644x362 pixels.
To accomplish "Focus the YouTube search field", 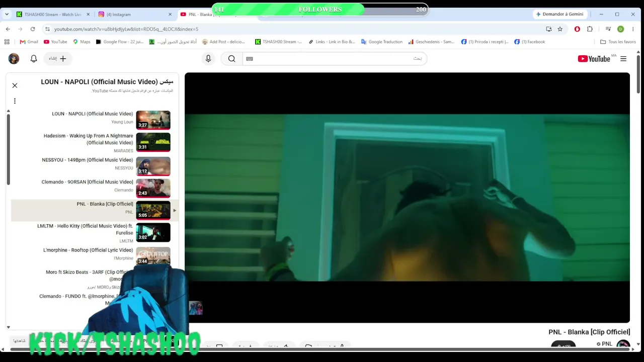I will [335, 59].
